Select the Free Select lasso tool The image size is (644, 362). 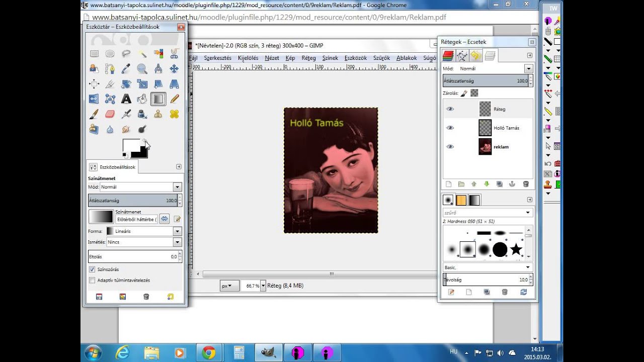click(x=126, y=54)
